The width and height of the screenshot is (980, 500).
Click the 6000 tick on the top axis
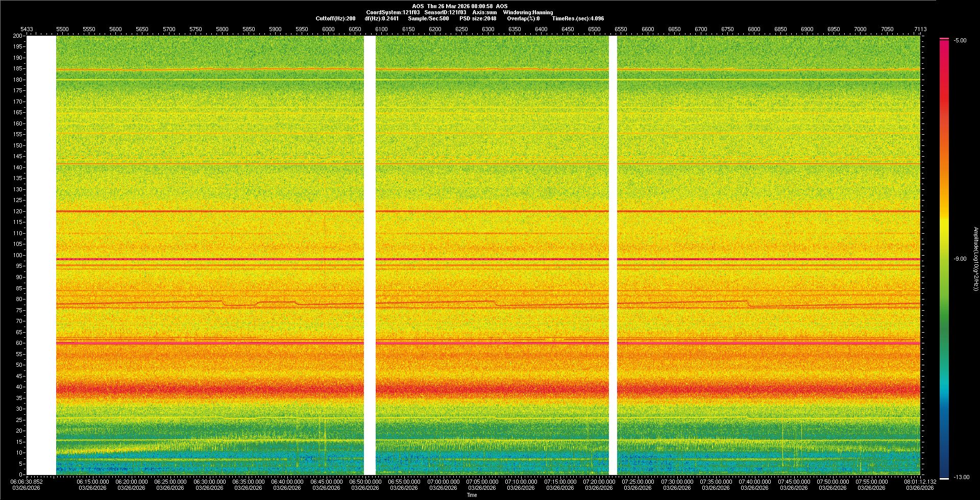(x=328, y=29)
